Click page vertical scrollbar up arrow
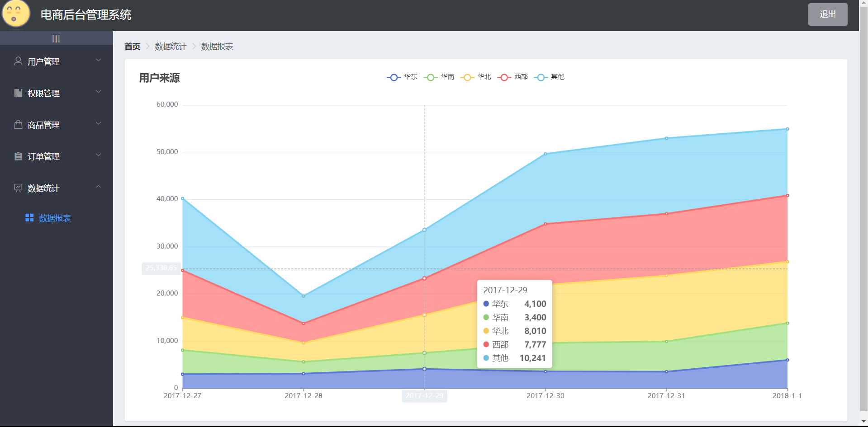 (x=863, y=4)
